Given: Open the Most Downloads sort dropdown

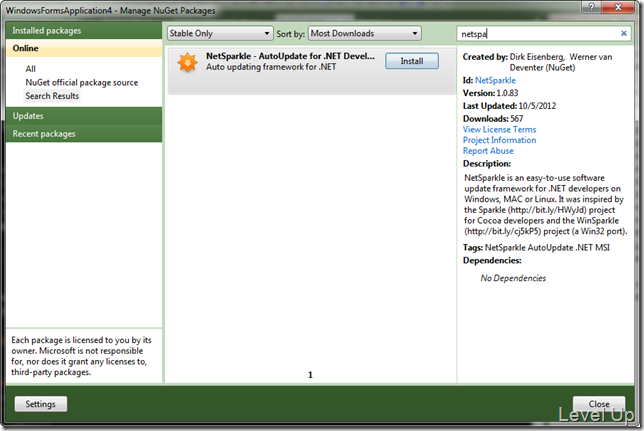Looking at the screenshot, I should [365, 33].
